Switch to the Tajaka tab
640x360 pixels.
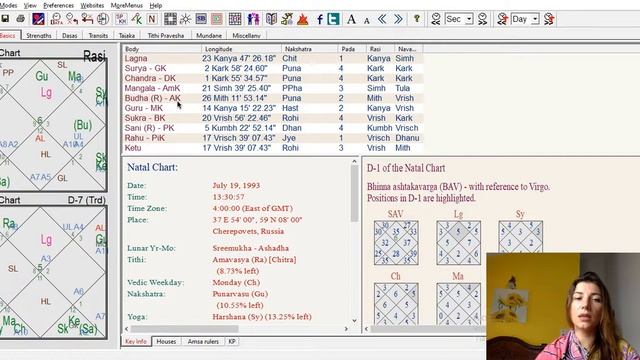tap(127, 36)
